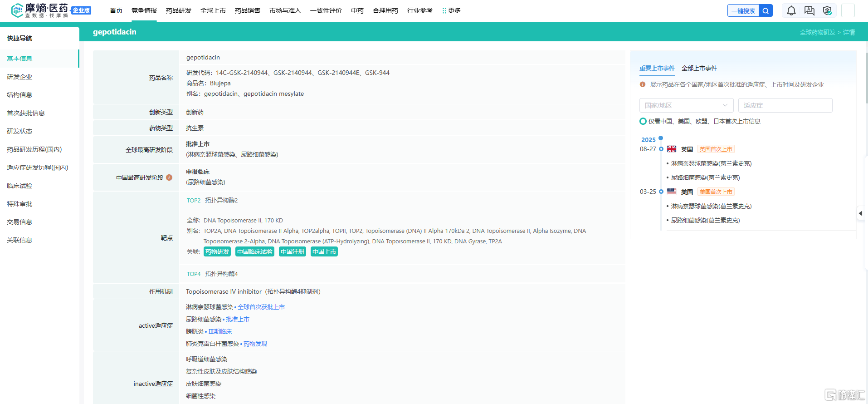868x404 pixels.
Task: Click the 药物发现 link
Action: 255,344
